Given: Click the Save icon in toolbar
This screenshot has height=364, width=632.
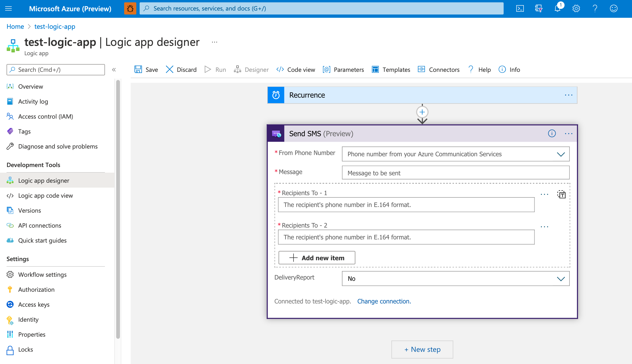Looking at the screenshot, I should pyautogui.click(x=138, y=69).
